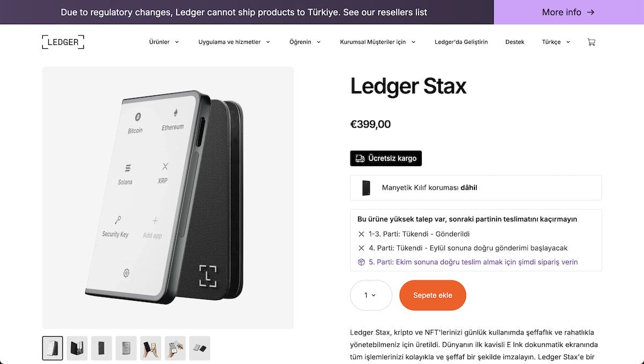Order the 5. Parti batch link

coord(473,262)
